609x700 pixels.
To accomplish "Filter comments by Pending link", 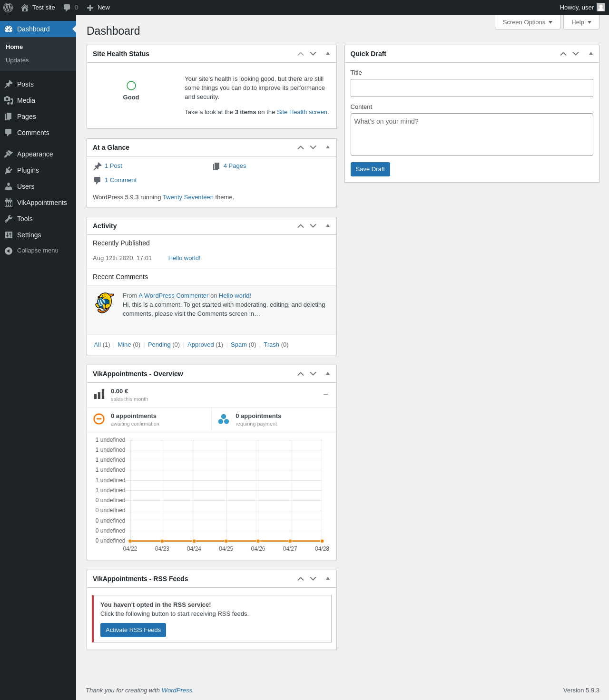I will pyautogui.click(x=159, y=345).
